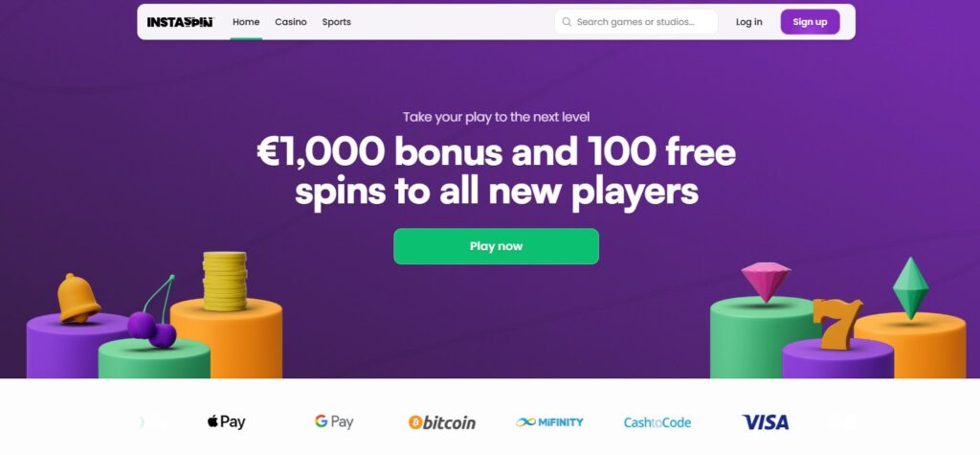Click the Bitcoin payment logo
Screen dimensions: 980x455
pos(442,421)
